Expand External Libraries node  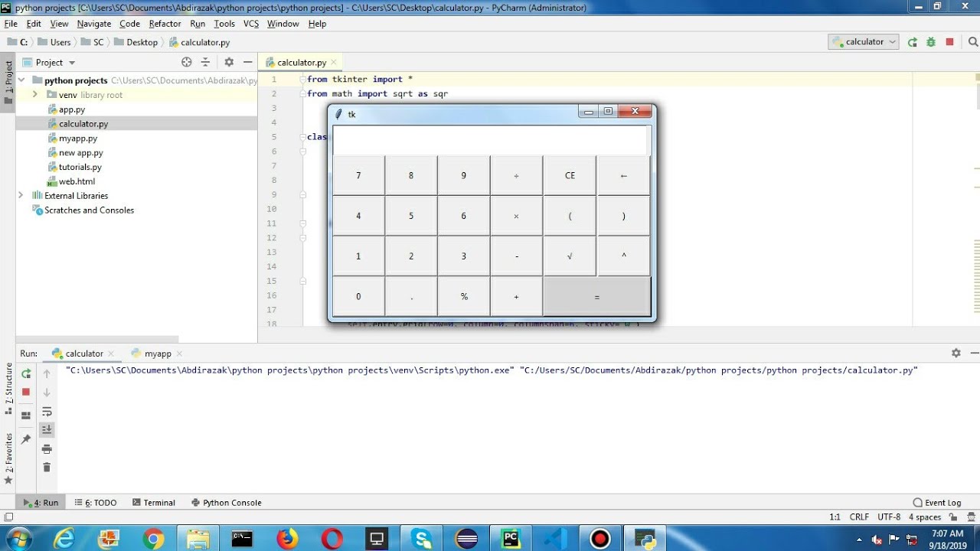21,196
